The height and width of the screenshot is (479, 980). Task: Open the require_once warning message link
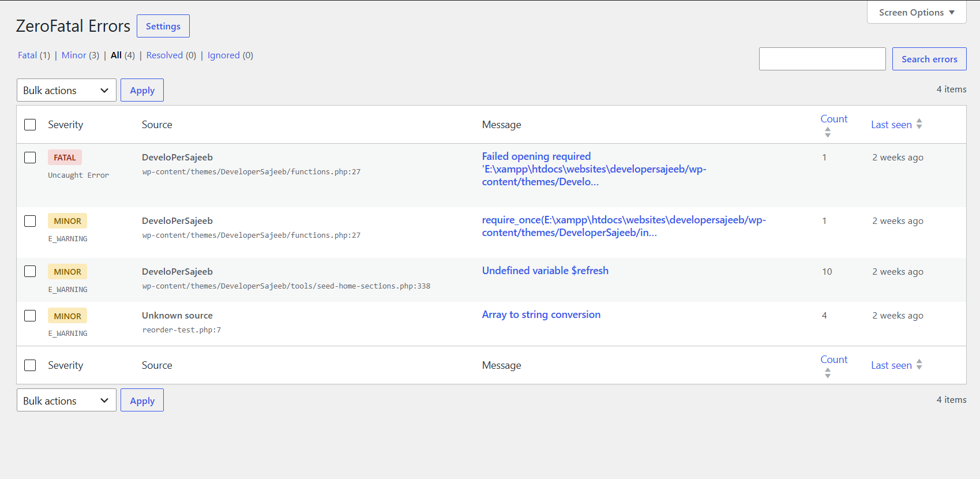pyautogui.click(x=624, y=226)
